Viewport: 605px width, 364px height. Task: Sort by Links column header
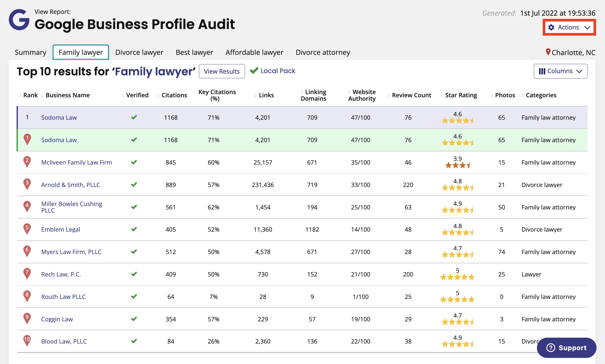tap(264, 95)
